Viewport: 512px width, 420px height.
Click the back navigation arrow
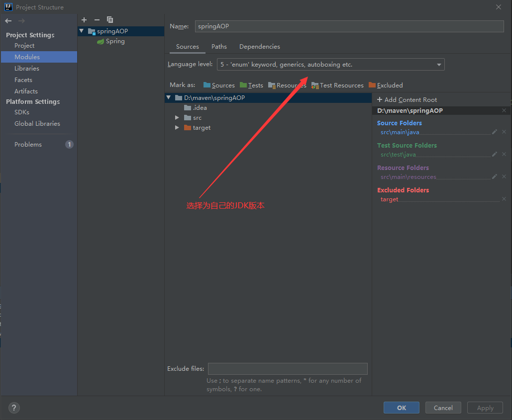click(8, 21)
